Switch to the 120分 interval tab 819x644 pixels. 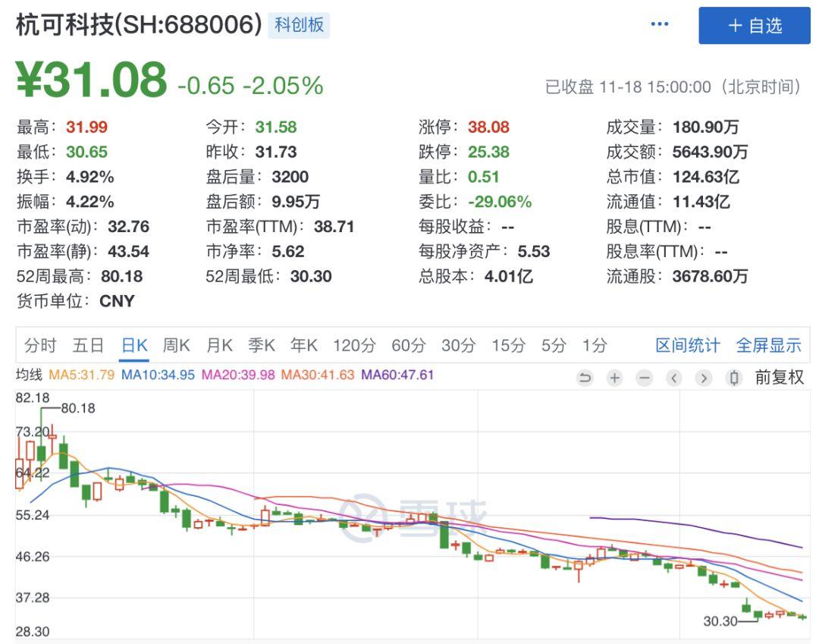[x=354, y=345]
